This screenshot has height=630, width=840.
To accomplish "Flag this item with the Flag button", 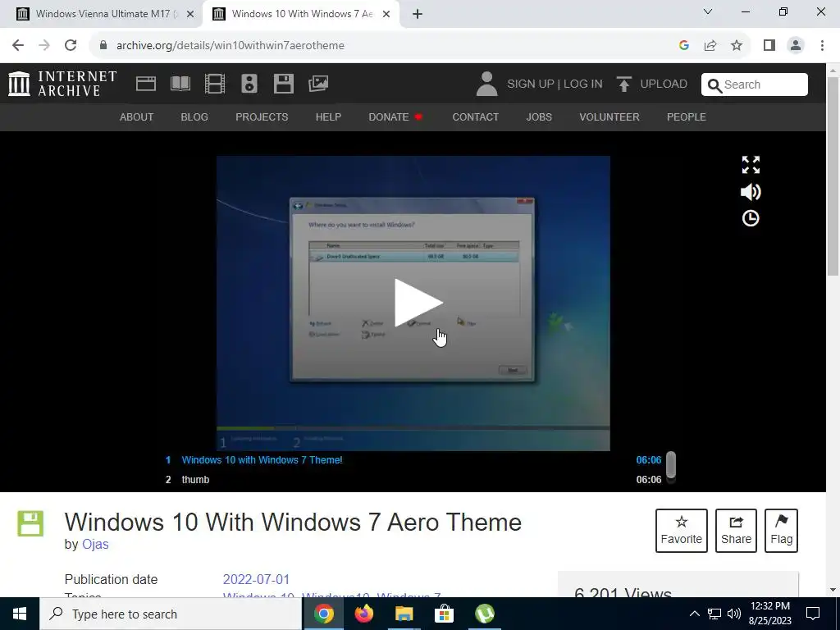I will 781,531.
